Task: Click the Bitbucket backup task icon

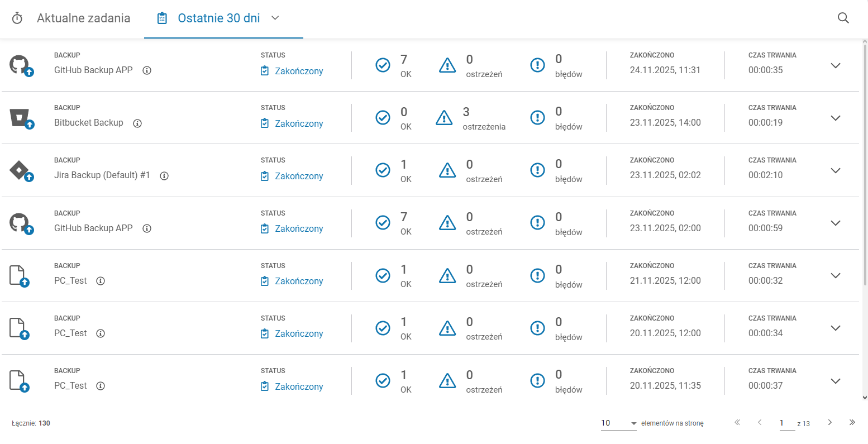Action: coord(21,118)
